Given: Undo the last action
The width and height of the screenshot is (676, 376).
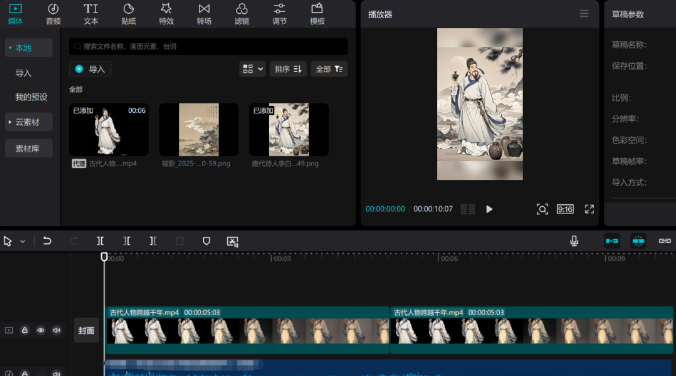Looking at the screenshot, I should click(x=47, y=241).
